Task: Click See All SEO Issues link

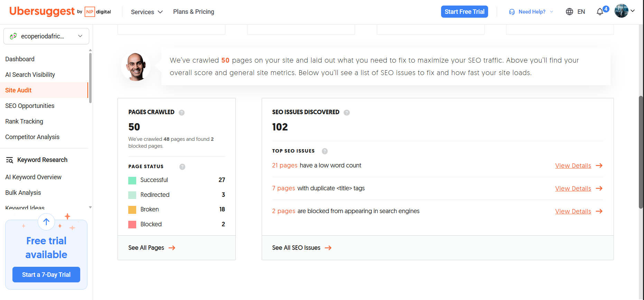Action: (x=296, y=248)
